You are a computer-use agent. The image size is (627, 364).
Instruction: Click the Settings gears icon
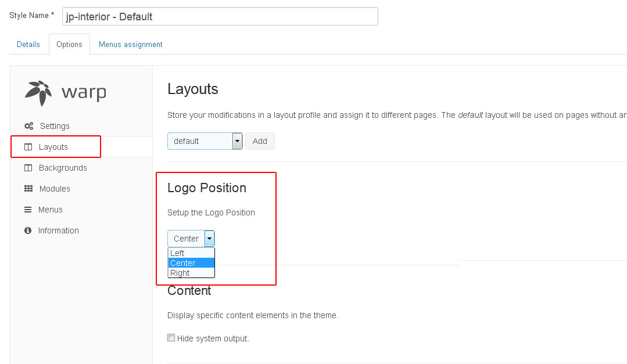(28, 126)
